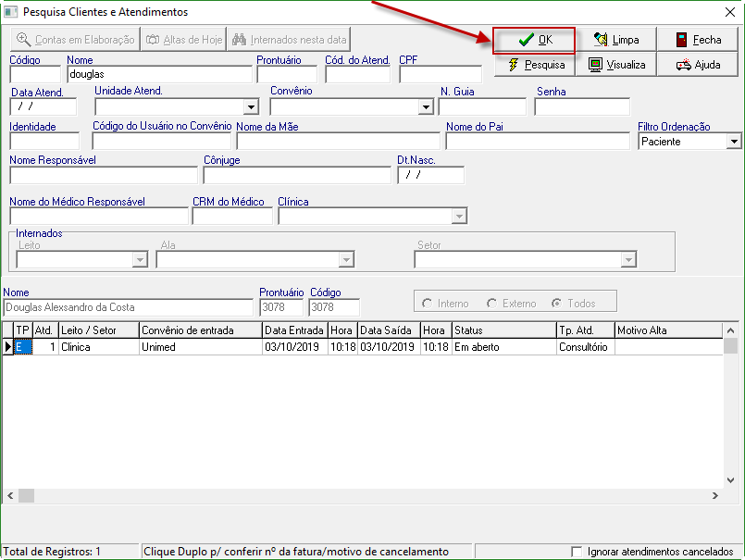Click the horizontal scrollbar right arrow
The width and height of the screenshot is (745, 560).
point(715,496)
